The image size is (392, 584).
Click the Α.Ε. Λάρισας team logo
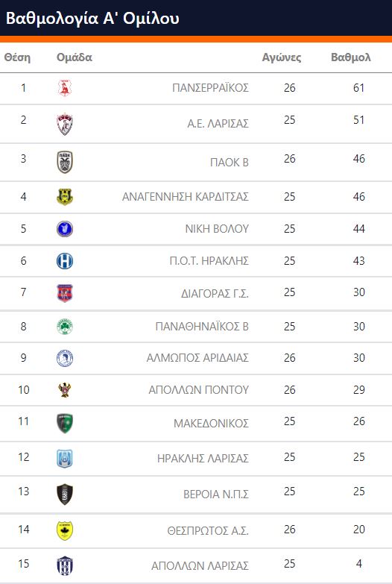64,124
